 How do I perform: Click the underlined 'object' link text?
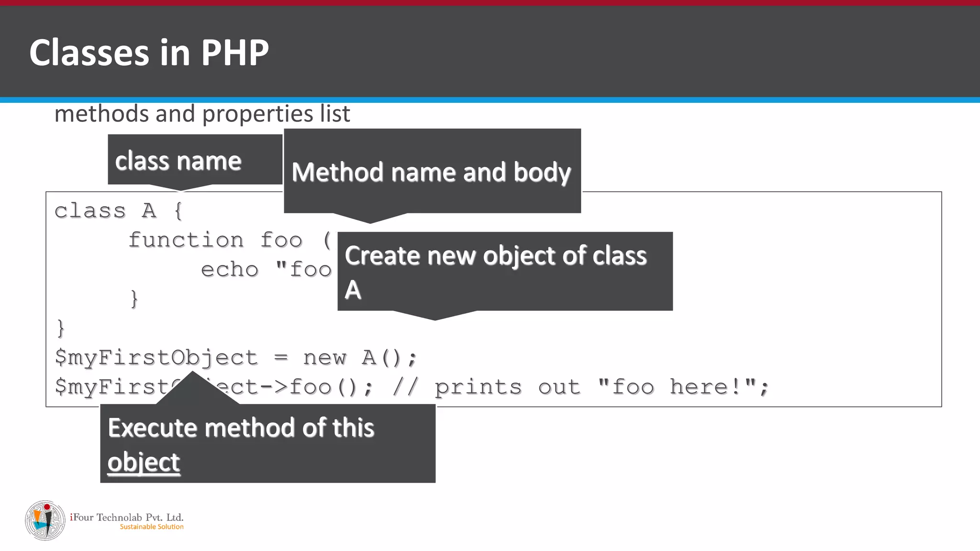tap(144, 462)
